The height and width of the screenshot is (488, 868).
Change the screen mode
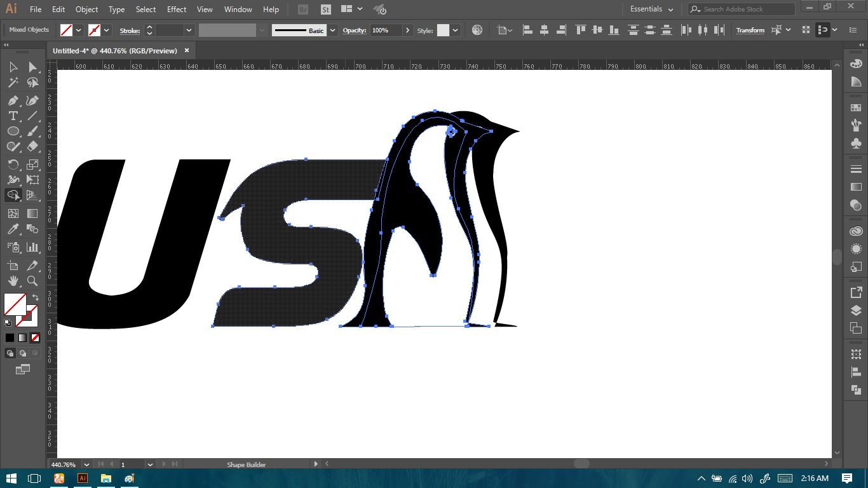click(x=23, y=369)
